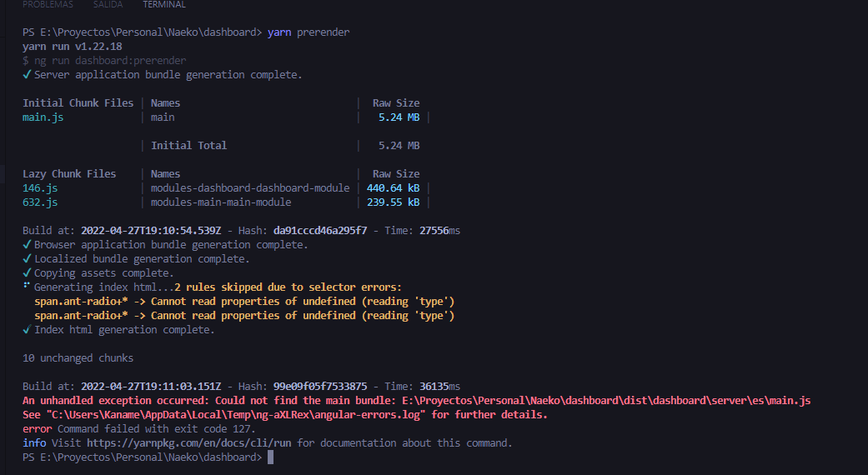Click 'Index html generation complete' line
Screen dimensions: 868x475
[x=118, y=329]
